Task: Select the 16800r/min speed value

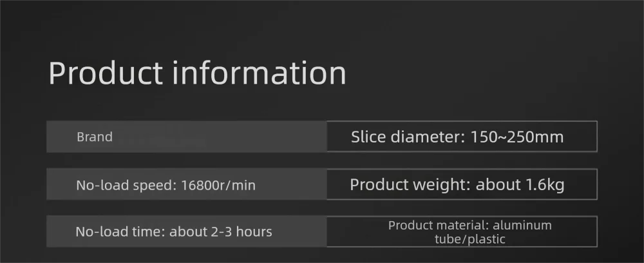Action: (x=218, y=186)
